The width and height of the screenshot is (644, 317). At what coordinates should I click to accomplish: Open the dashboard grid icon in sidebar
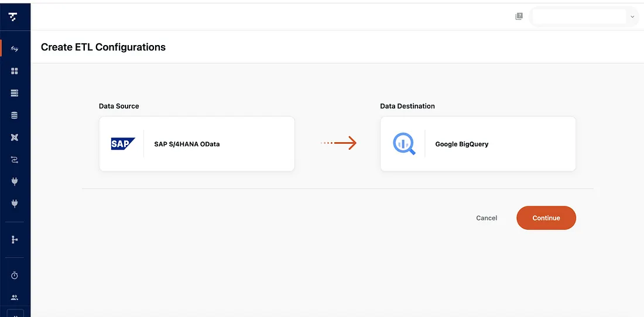point(15,71)
